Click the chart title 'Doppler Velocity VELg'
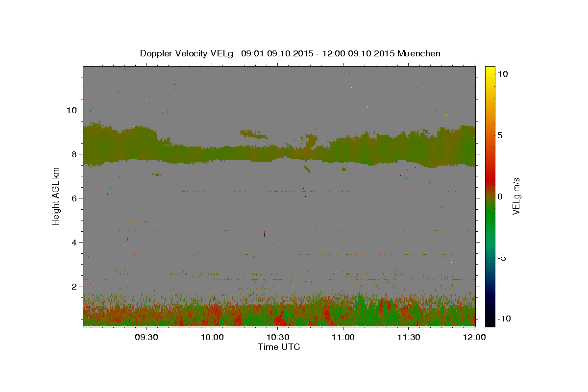Screen dimensions: 588x392 tap(188, 53)
